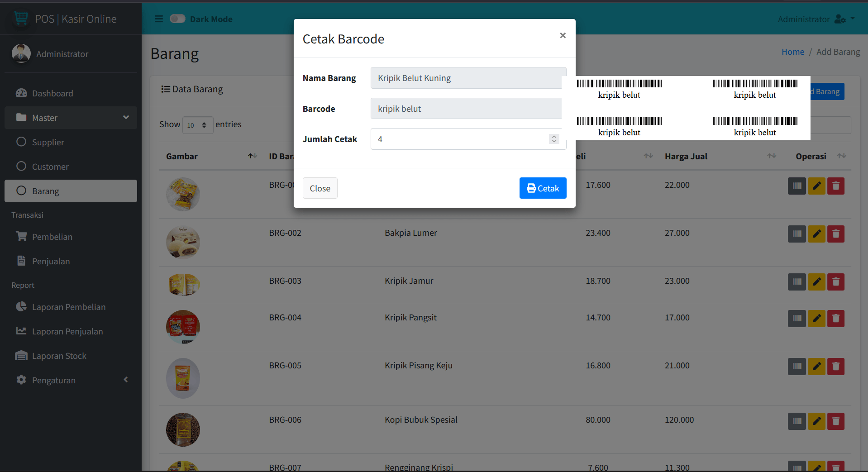Screen dimensions: 868x472
Task: Click the Cetak print button
Action: (543, 188)
